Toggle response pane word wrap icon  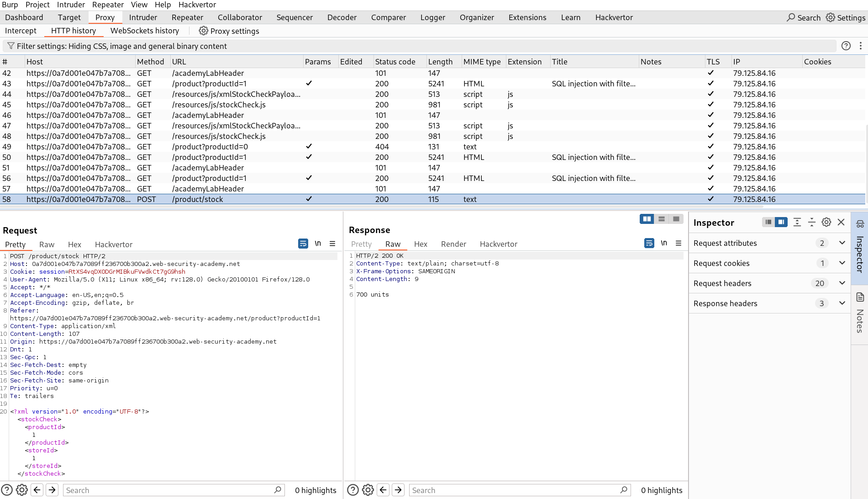[649, 243]
